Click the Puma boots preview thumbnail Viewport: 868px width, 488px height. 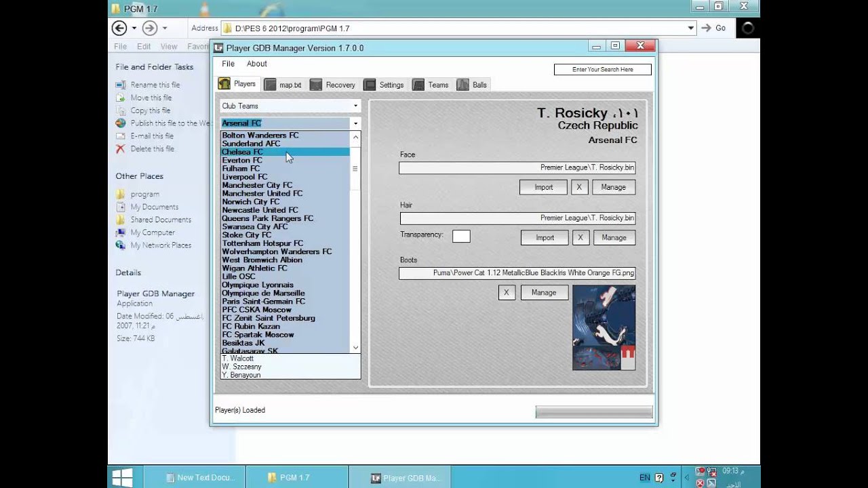pos(604,327)
